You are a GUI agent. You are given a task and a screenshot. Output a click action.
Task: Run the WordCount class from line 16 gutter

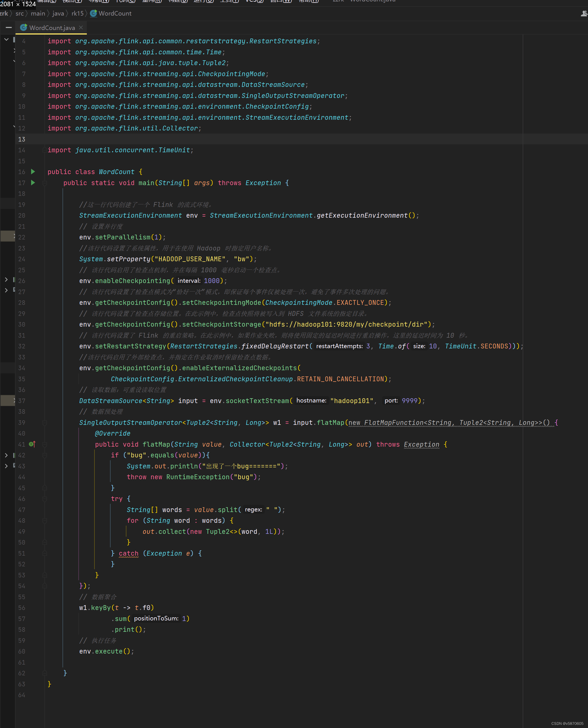(33, 172)
